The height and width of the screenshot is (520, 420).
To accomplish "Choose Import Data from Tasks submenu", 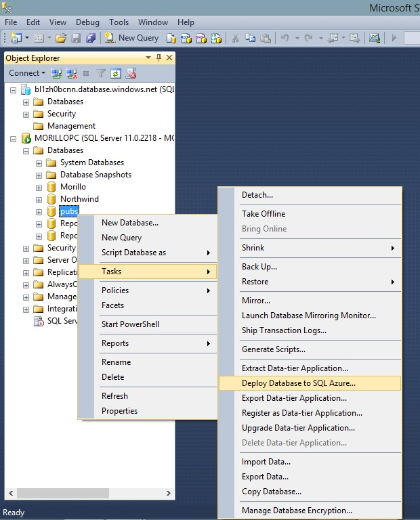I will tap(310, 462).
